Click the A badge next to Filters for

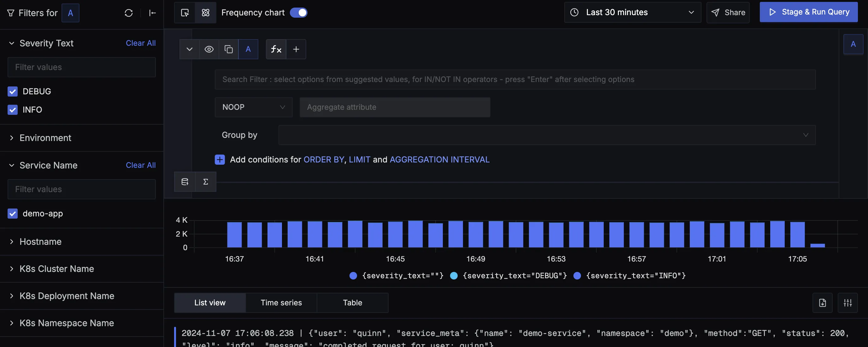coord(70,13)
